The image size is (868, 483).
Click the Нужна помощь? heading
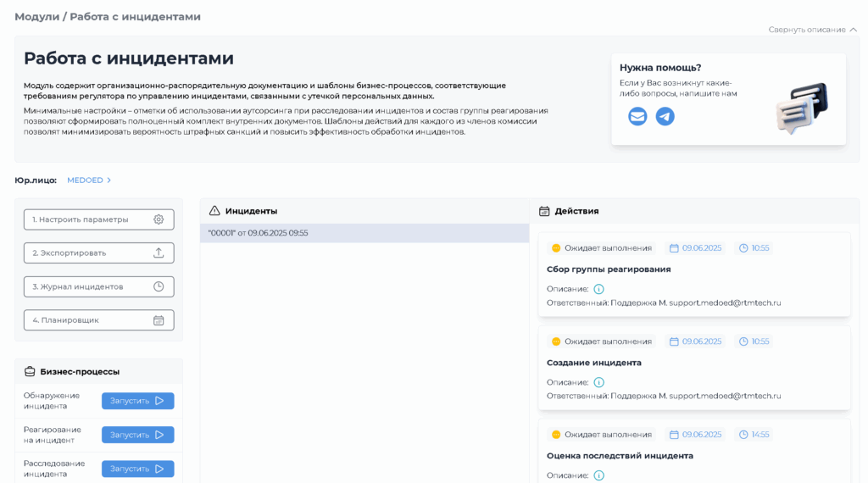tap(659, 68)
